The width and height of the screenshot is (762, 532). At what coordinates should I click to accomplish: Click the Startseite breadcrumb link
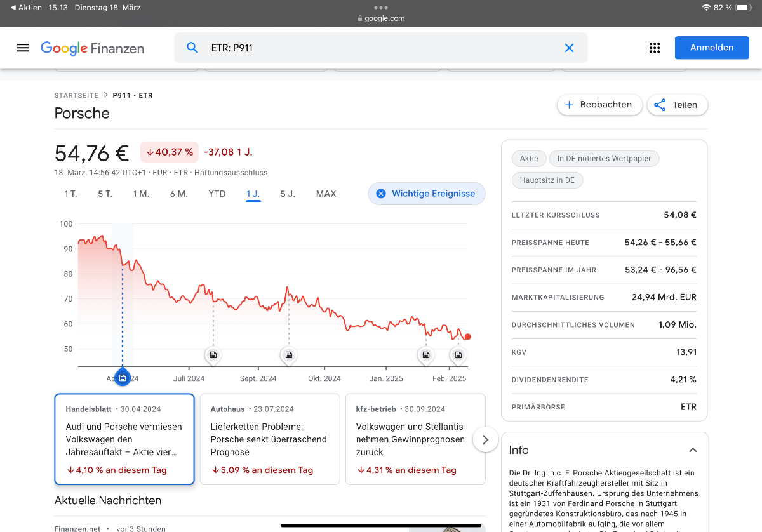76,95
